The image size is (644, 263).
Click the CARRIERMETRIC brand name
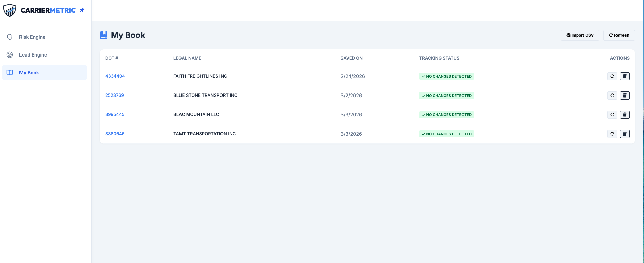point(48,10)
